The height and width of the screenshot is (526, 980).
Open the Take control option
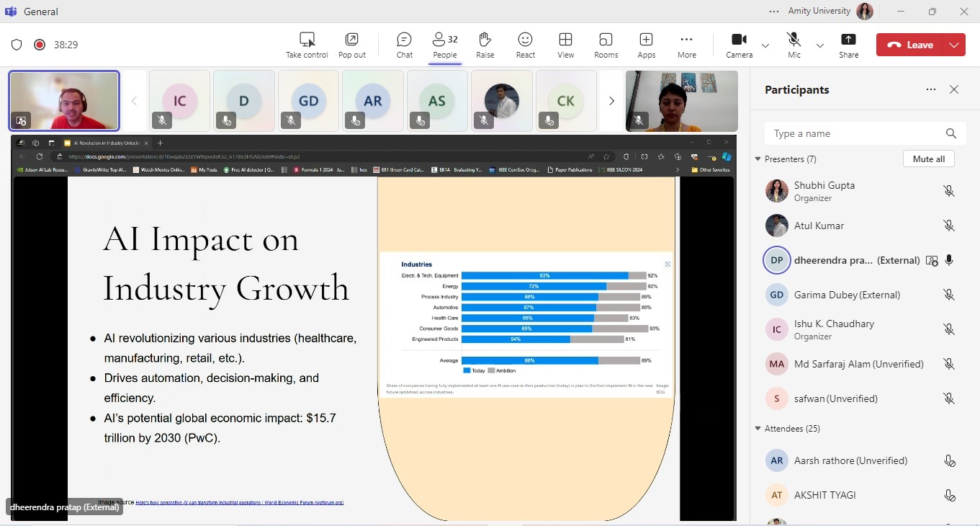pyautogui.click(x=307, y=45)
